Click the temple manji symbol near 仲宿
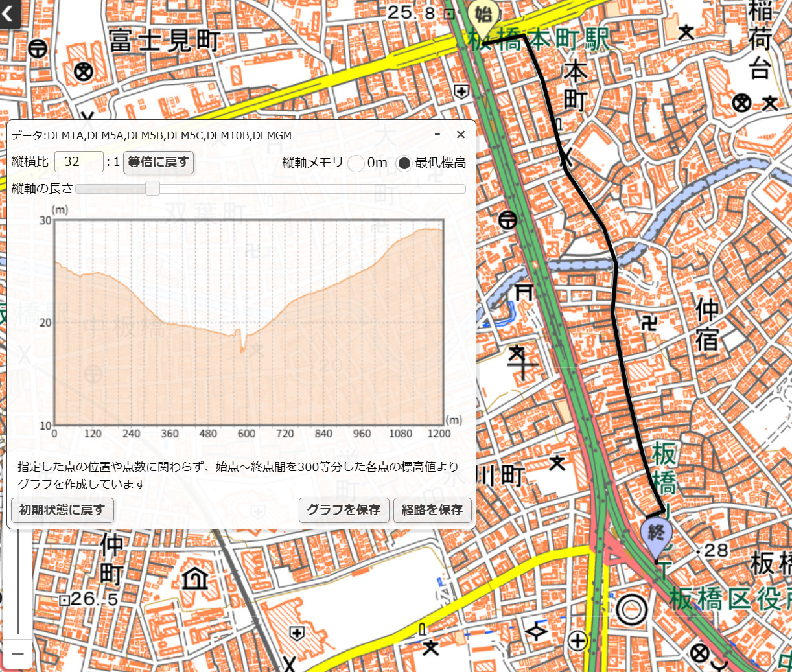The width and height of the screenshot is (792, 672). pyautogui.click(x=649, y=323)
